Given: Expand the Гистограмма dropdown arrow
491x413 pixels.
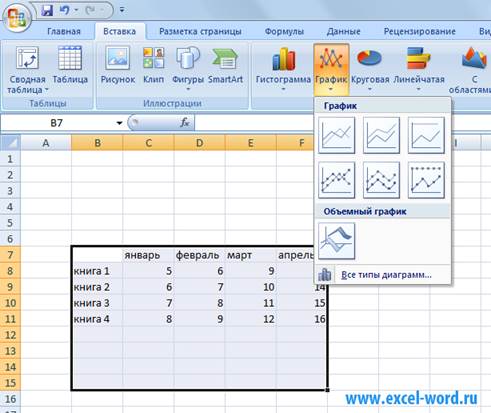Looking at the screenshot, I should (x=283, y=89).
